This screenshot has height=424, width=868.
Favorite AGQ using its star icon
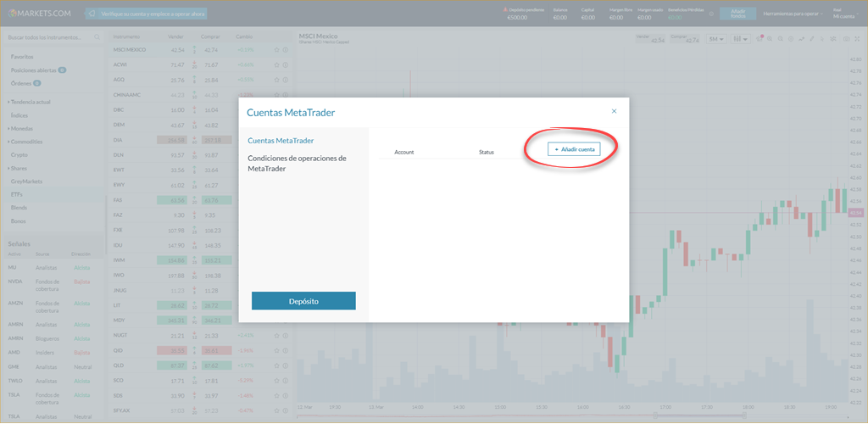(x=277, y=81)
